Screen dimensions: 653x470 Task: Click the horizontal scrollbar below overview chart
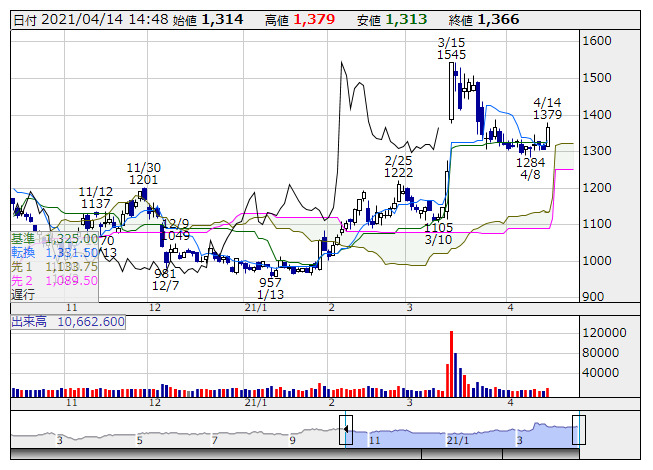pyautogui.click(x=294, y=454)
